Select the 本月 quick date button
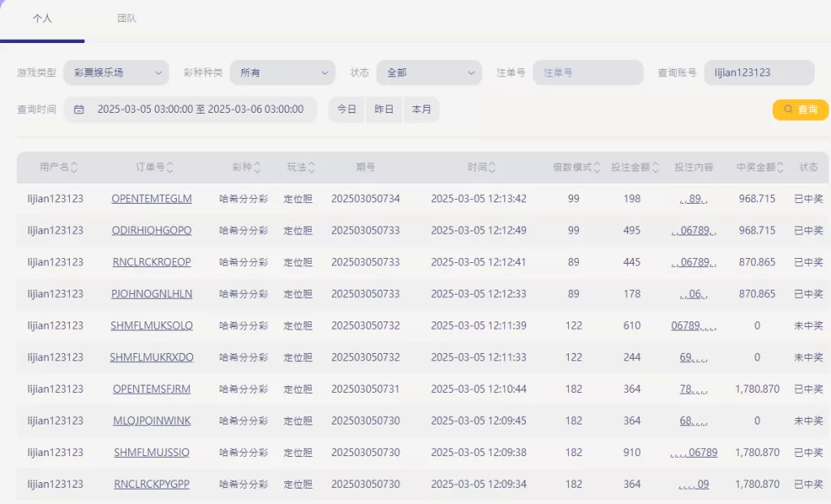Screen dimensions: 831x504 tap(421, 110)
